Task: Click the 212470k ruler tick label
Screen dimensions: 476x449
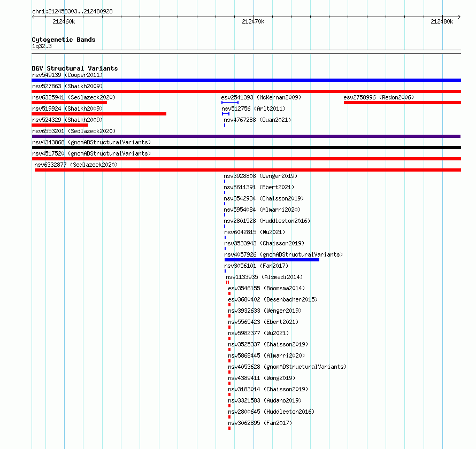Action: pyautogui.click(x=253, y=21)
